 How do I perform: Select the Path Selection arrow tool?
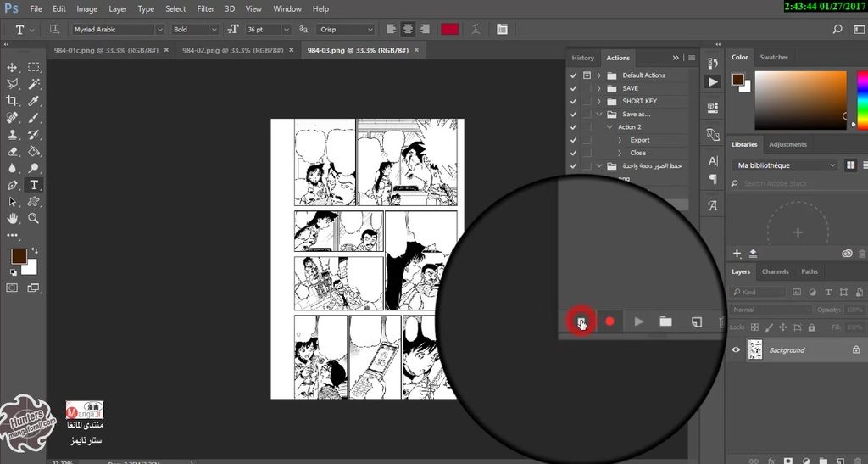click(12, 202)
